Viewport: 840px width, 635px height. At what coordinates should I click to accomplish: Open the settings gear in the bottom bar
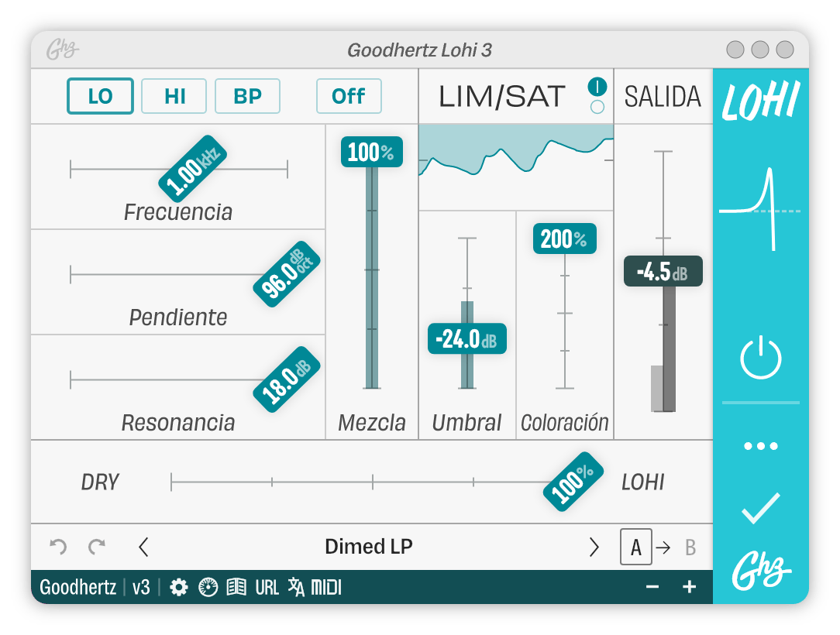tap(179, 587)
